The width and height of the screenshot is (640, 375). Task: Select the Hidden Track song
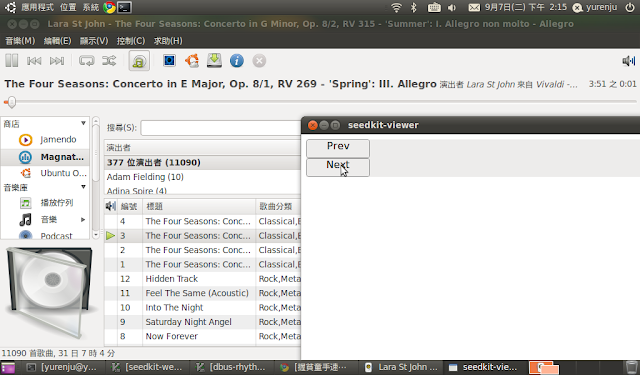pos(203,279)
